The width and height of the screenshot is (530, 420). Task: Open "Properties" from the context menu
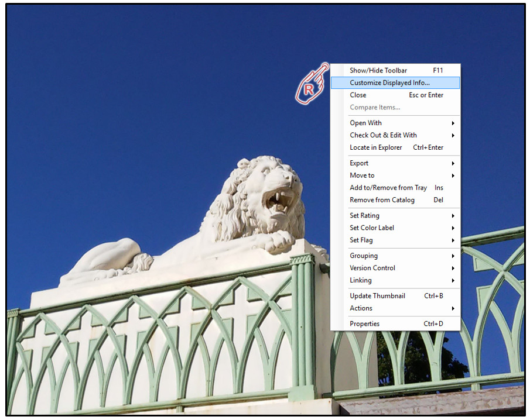coord(365,323)
